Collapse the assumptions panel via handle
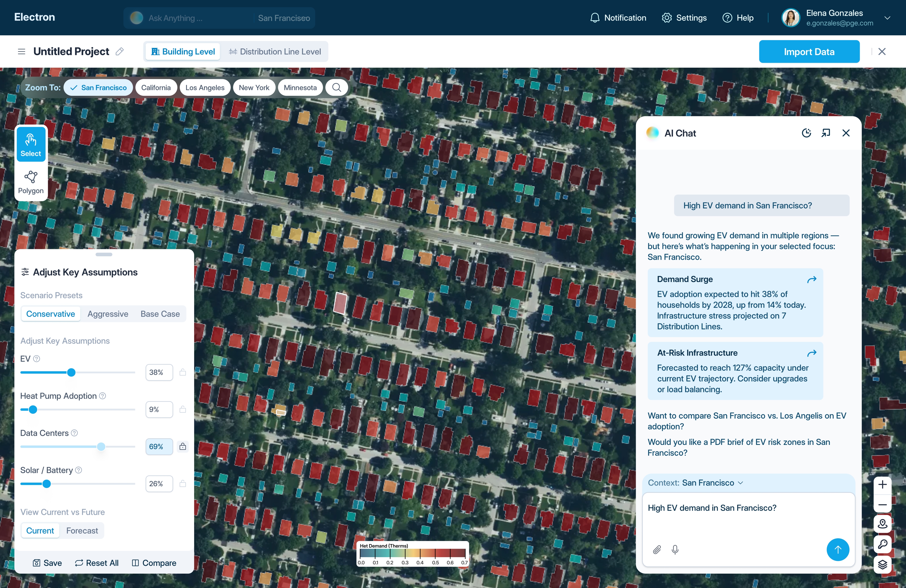Screen dimensions: 906x588 pos(104,254)
